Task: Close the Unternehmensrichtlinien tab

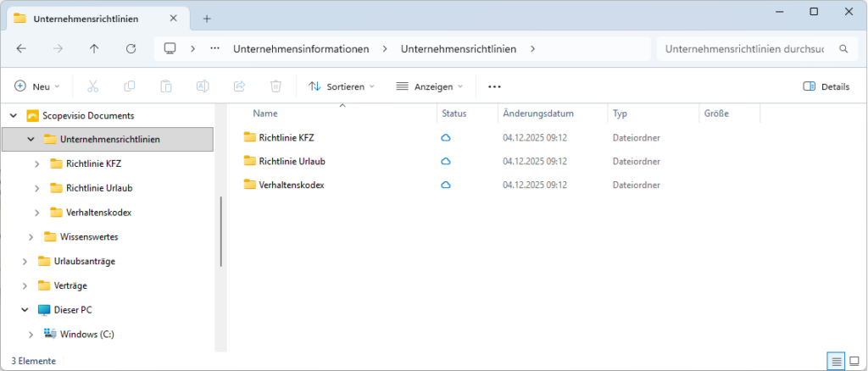Action: pyautogui.click(x=173, y=19)
